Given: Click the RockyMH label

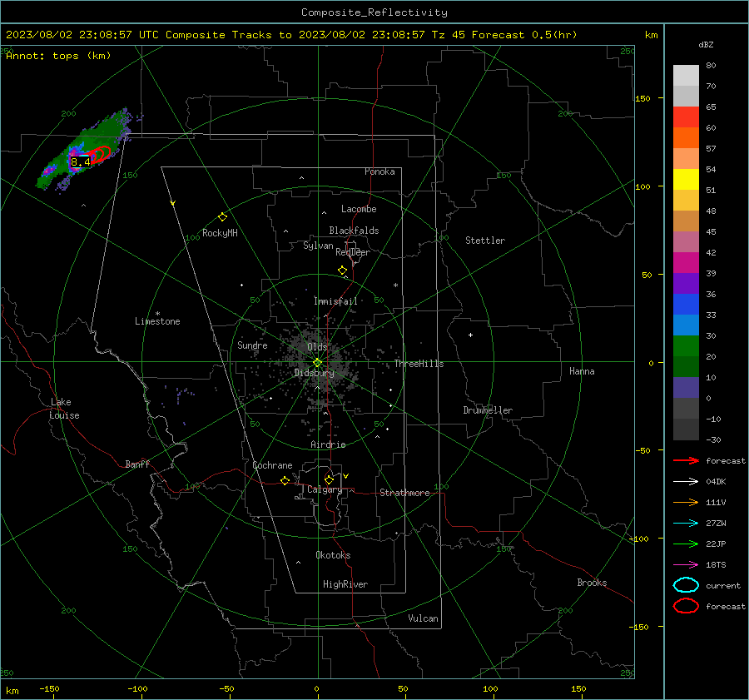Looking at the screenshot, I should (220, 233).
